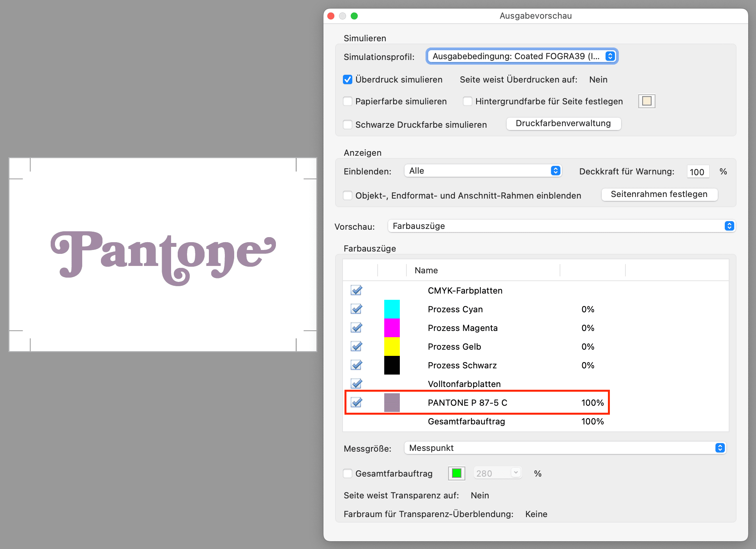Toggle Prozess Schwarz plate checkbox
756x549 pixels.
coord(357,365)
